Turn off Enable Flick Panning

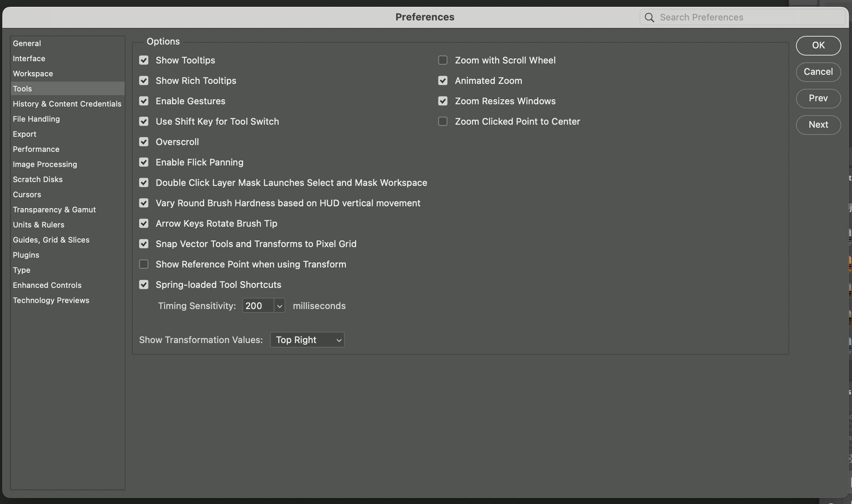click(144, 162)
